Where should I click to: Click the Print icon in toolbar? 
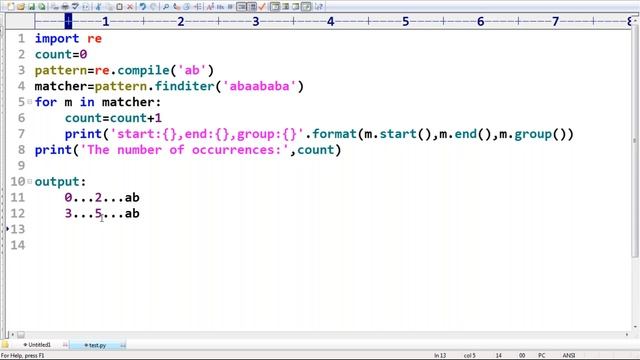pyautogui.click(x=64, y=7)
